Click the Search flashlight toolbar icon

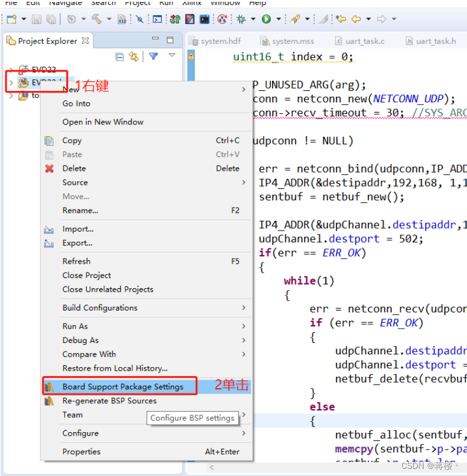(295, 19)
